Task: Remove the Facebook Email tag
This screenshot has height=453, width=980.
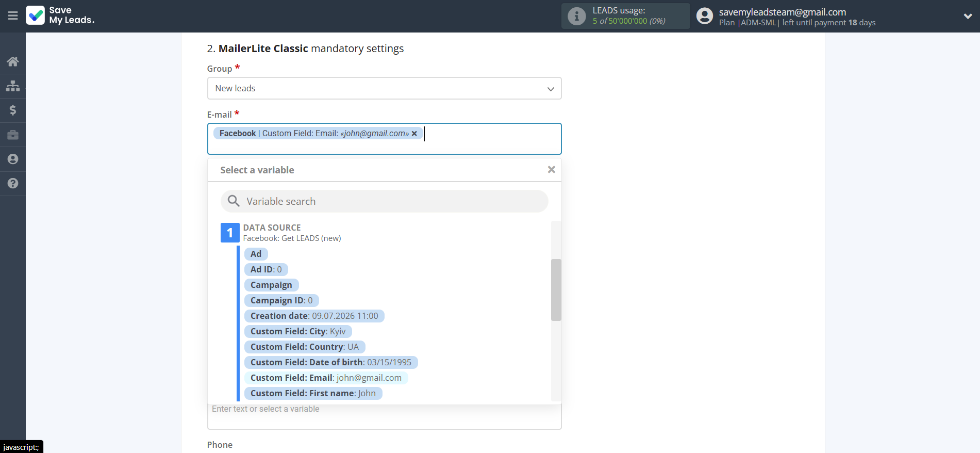Action: tap(414, 134)
